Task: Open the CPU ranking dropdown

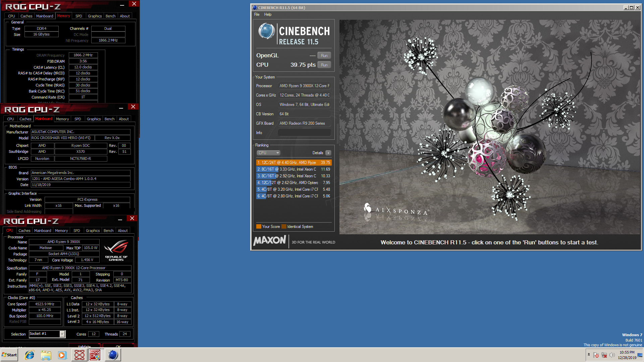Action: (268, 153)
